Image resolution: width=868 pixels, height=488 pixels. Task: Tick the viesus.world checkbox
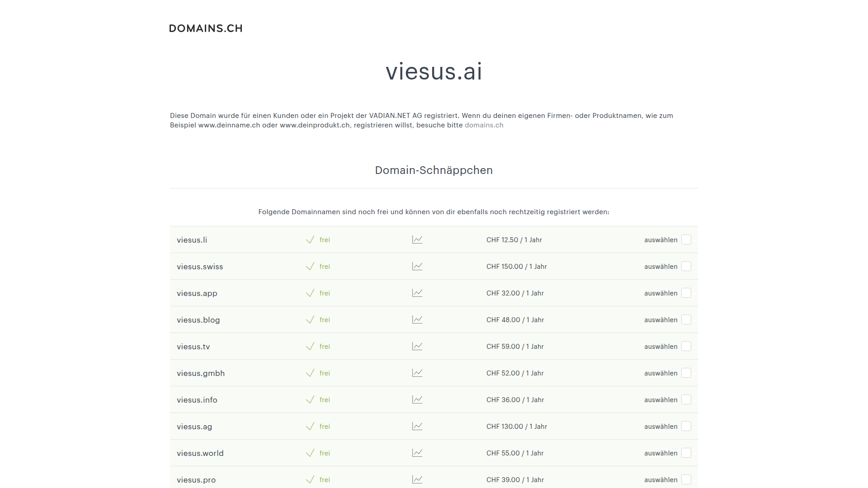686,453
